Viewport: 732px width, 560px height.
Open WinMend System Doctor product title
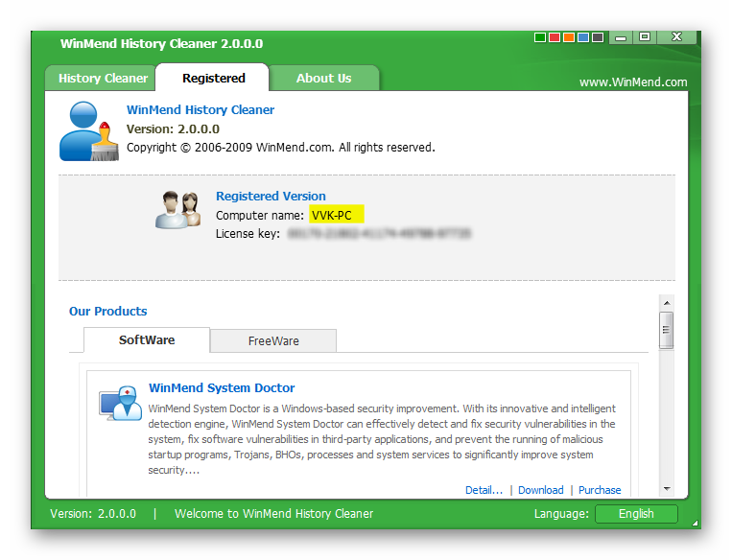[x=222, y=387]
